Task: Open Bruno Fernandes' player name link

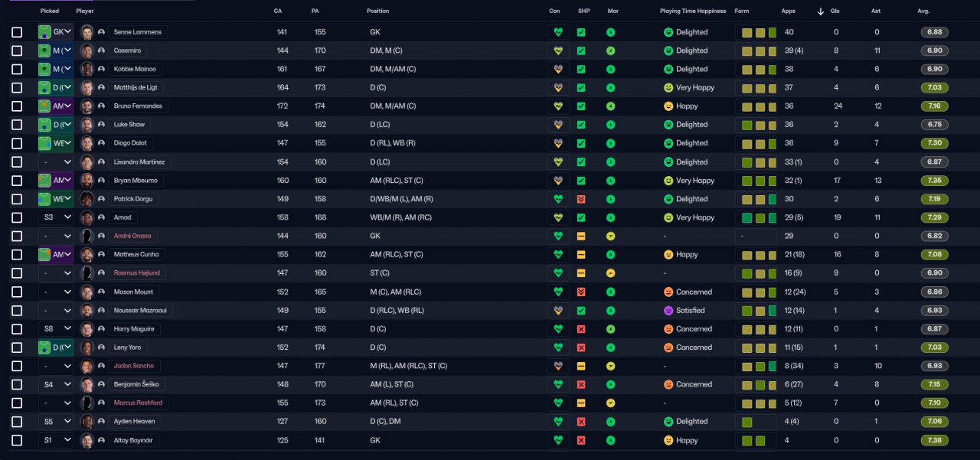Action: tap(138, 106)
